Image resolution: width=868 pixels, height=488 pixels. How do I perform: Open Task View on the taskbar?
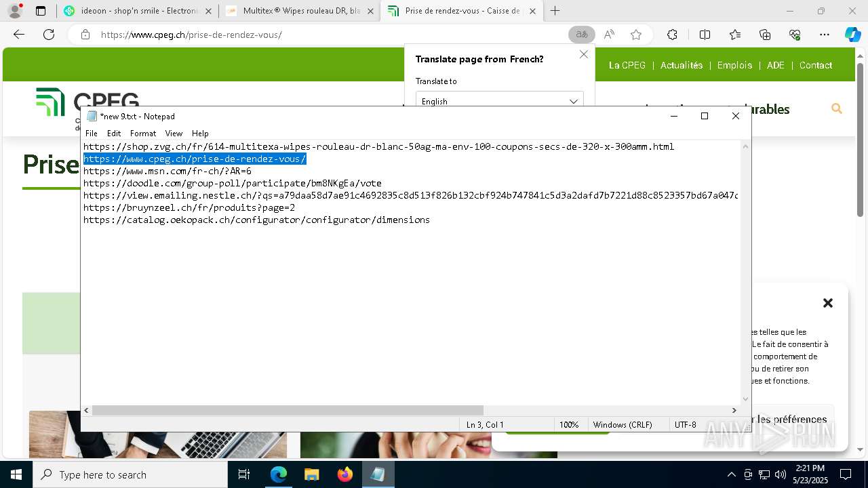[244, 474]
